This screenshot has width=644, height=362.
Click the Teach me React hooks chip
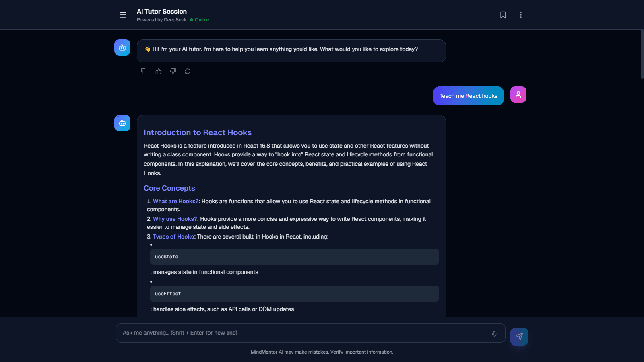pyautogui.click(x=468, y=96)
